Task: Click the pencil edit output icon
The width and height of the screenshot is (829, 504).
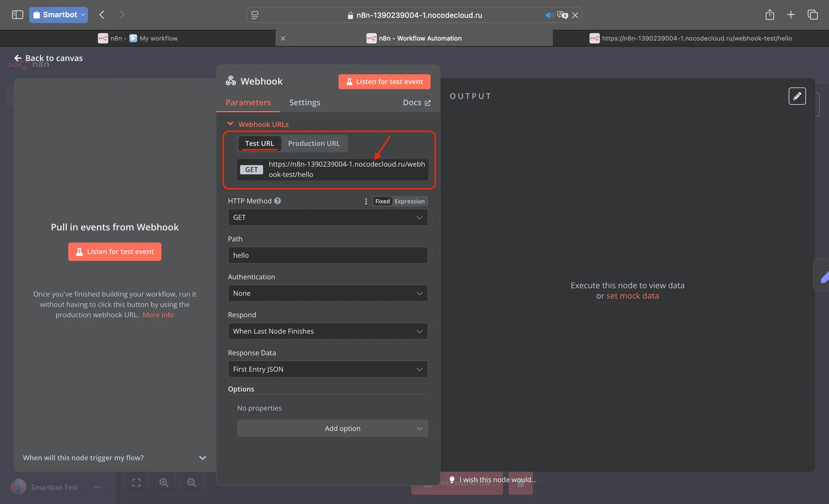Action: coord(797,96)
